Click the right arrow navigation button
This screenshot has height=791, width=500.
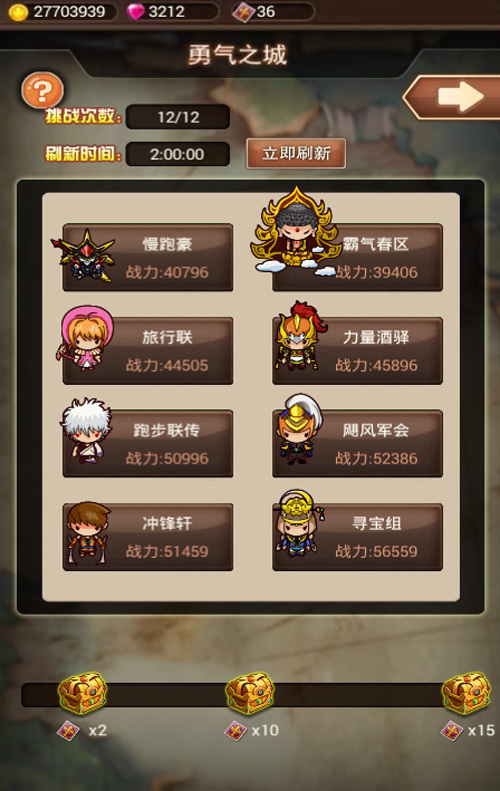click(x=452, y=97)
